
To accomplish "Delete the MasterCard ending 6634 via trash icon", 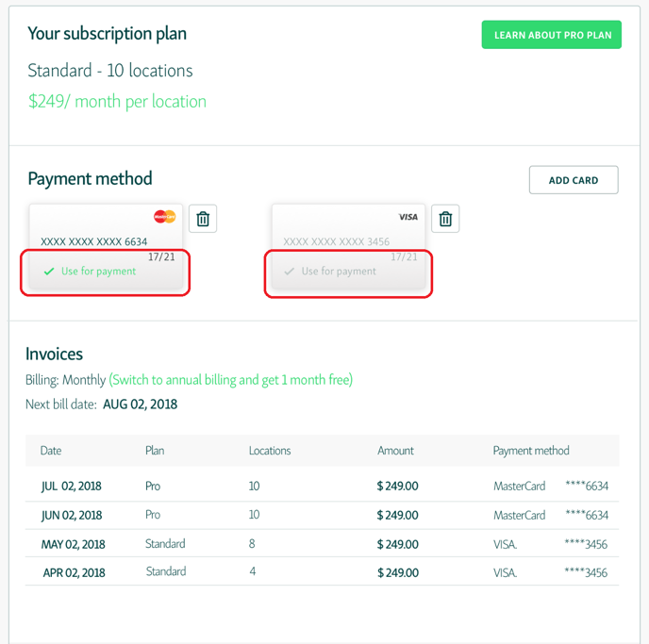I will click(x=203, y=219).
